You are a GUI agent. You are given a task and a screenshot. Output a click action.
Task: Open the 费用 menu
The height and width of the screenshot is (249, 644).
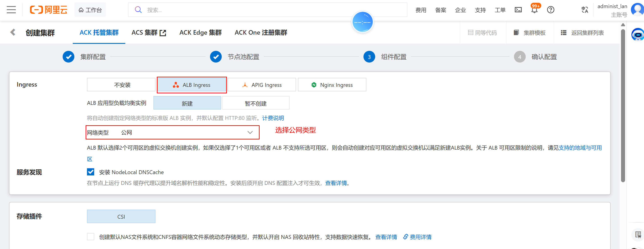(421, 10)
